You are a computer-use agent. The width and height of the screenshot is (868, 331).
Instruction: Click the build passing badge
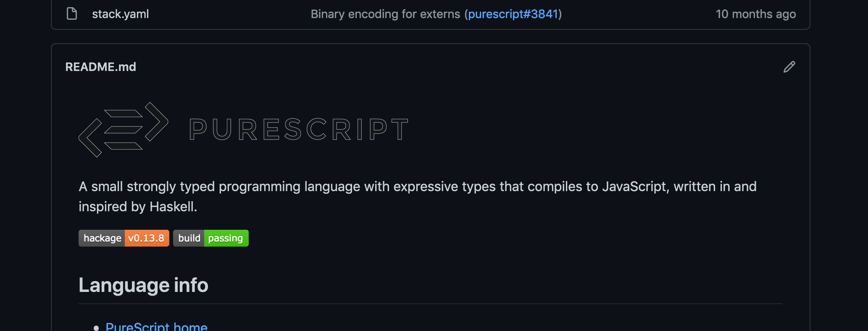[x=210, y=238]
